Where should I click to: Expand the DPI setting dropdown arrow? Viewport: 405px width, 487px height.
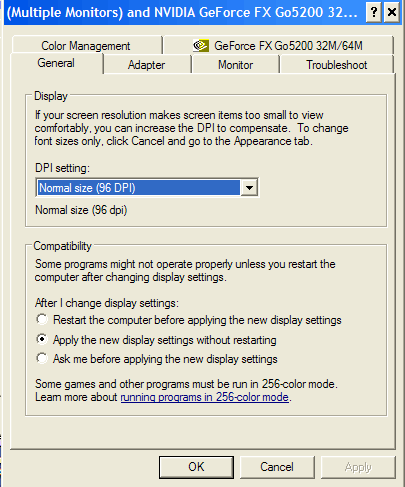click(249, 188)
